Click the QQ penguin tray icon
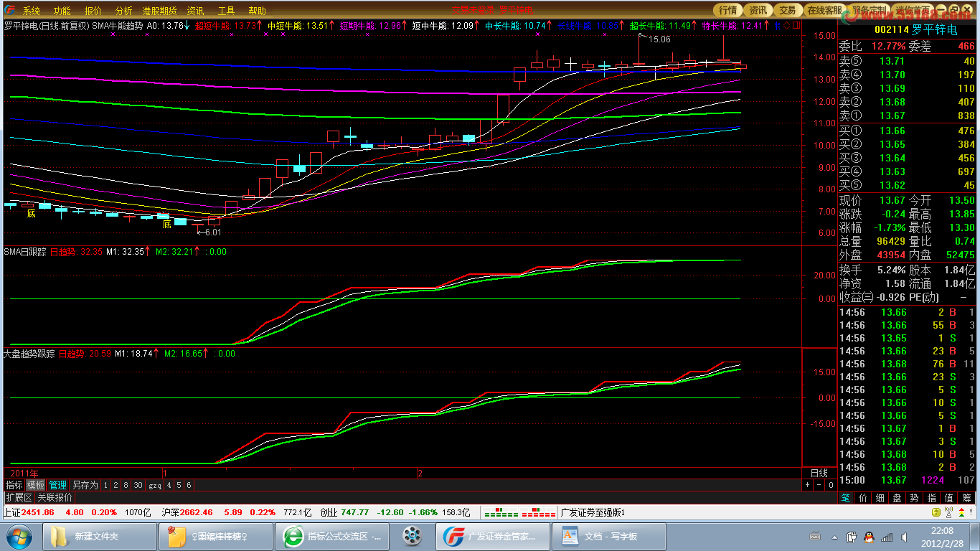The width and height of the screenshot is (980, 551). (x=870, y=537)
